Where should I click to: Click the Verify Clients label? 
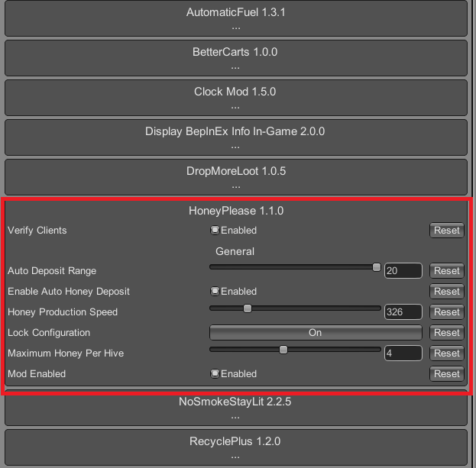pyautogui.click(x=37, y=231)
